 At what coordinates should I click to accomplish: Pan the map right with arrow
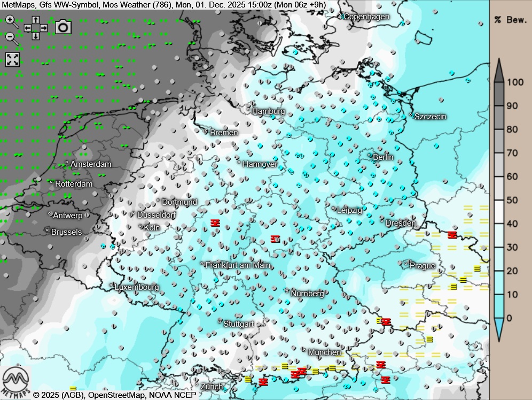click(x=44, y=28)
